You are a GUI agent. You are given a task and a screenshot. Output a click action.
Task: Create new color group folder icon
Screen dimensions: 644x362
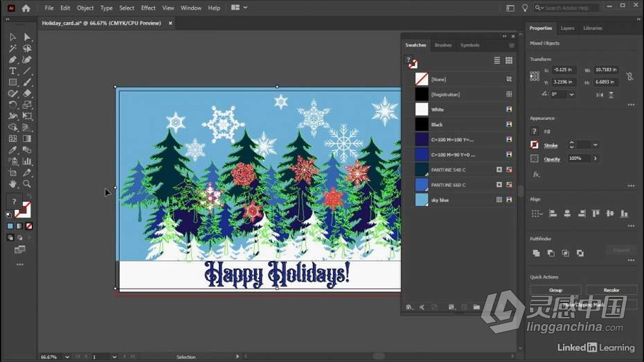pos(476,307)
